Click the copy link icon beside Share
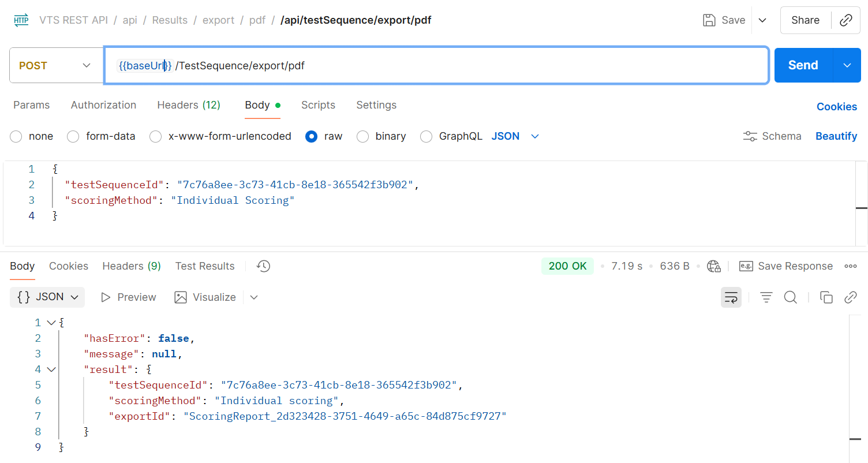Screen dimensions: 868x463 pos(845,20)
